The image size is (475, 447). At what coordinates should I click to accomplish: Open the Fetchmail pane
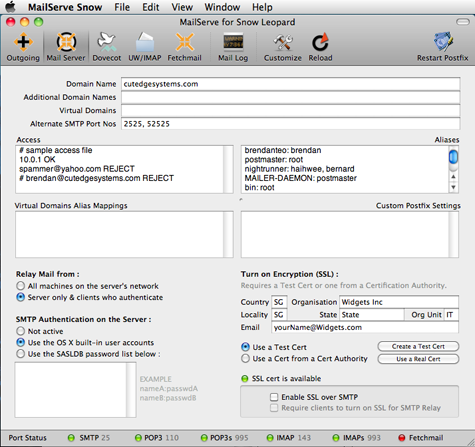click(x=184, y=47)
